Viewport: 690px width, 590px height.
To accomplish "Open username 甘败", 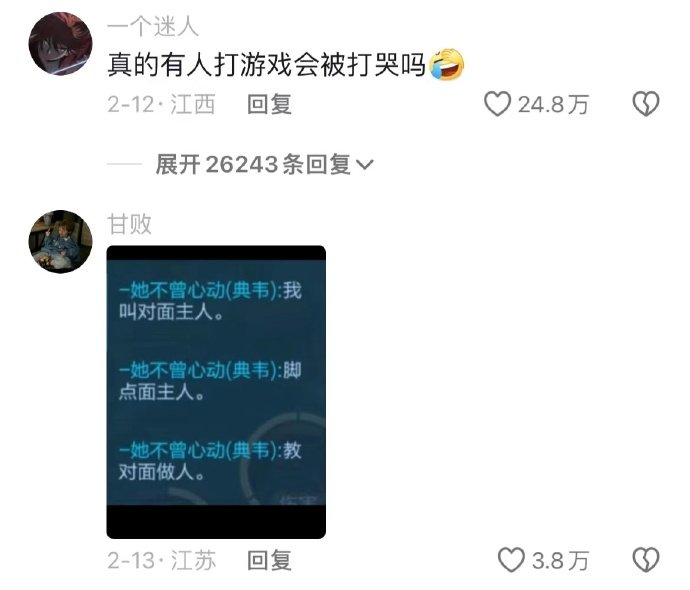I will tap(129, 224).
